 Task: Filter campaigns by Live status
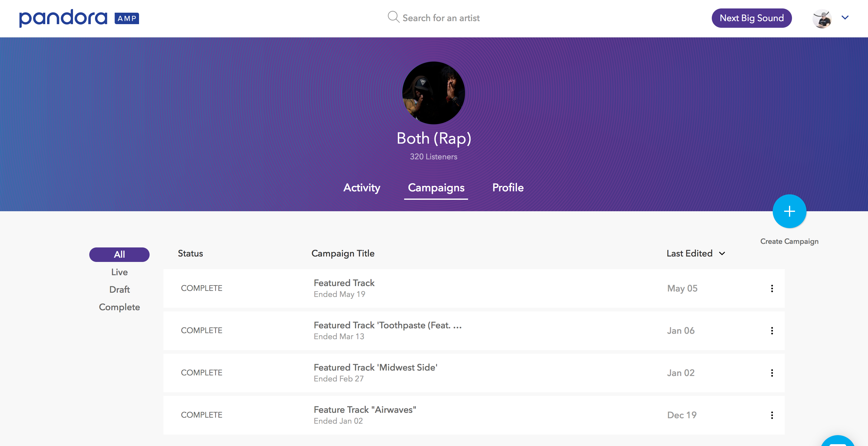119,272
